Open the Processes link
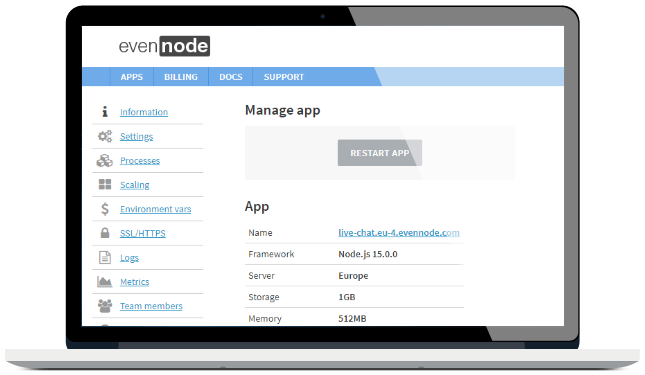Image resolution: width=645 pixels, height=375 pixels. tap(140, 161)
